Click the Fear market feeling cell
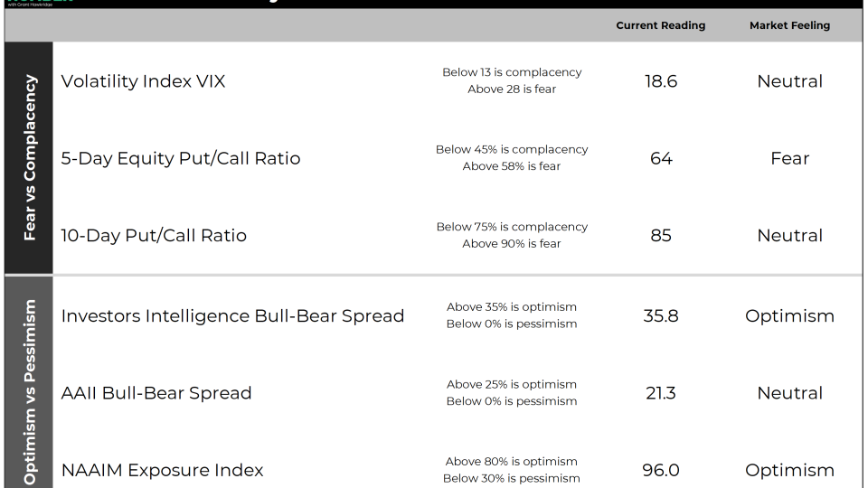The height and width of the screenshot is (488, 868). pos(789,158)
